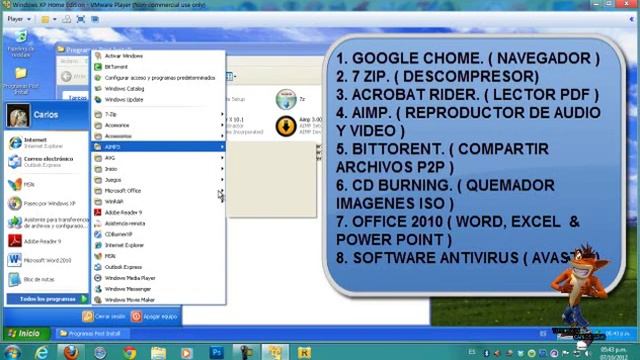Expand the WinRAR program folder
This screenshot has height=360, width=640.
[x=158, y=202]
